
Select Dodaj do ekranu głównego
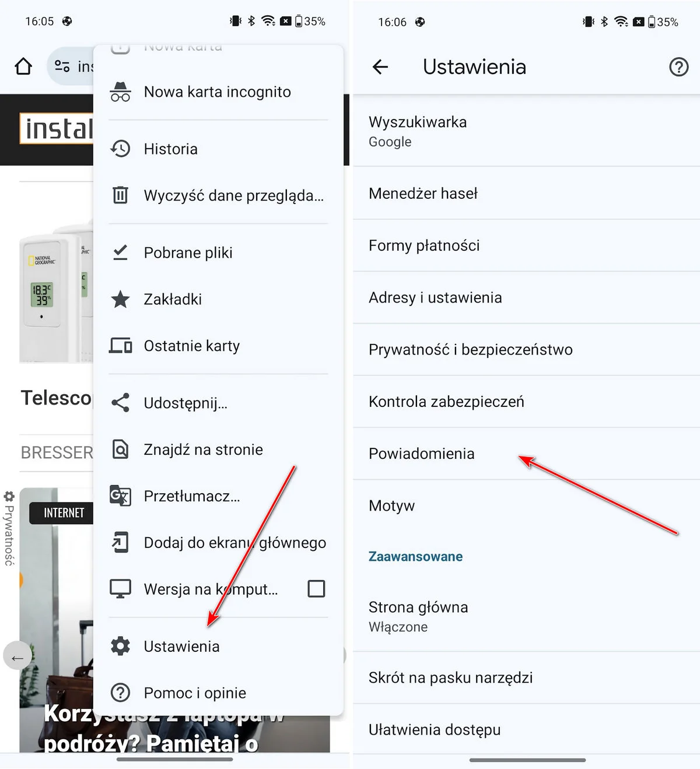235,542
